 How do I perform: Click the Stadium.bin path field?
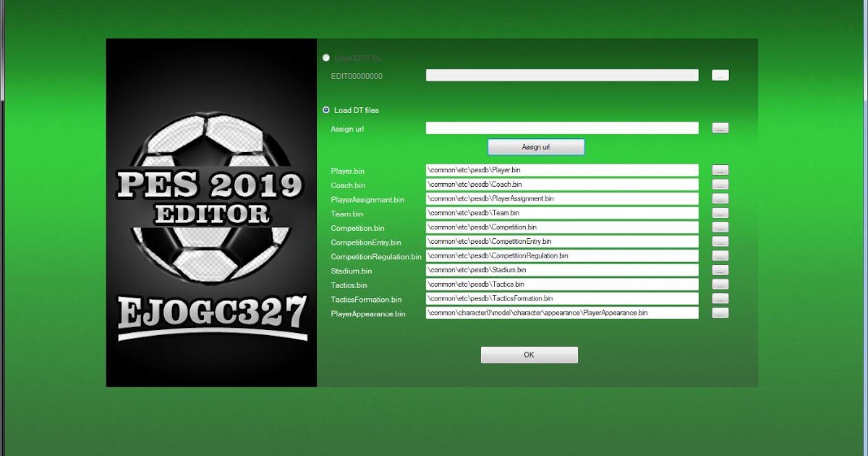[x=562, y=270]
